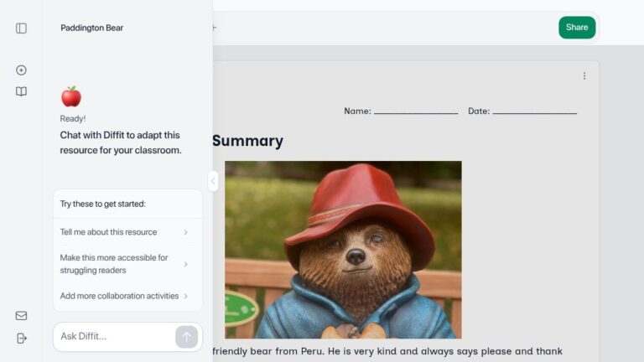This screenshot has height=362, width=644.
Task: Click the Date blank line
Action: click(534, 111)
